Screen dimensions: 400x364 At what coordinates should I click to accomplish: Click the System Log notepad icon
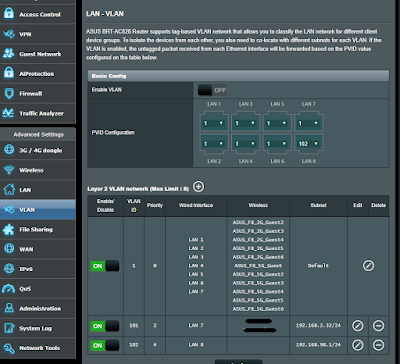tap(9, 328)
